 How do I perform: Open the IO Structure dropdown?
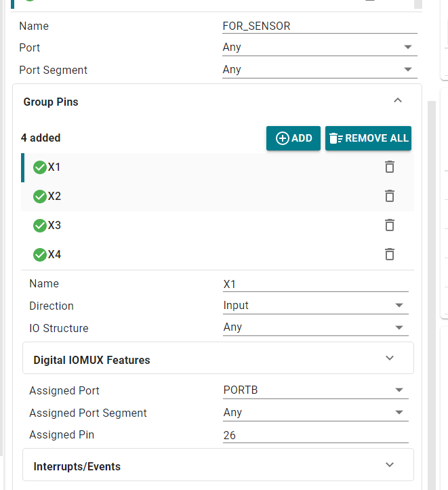click(316, 327)
